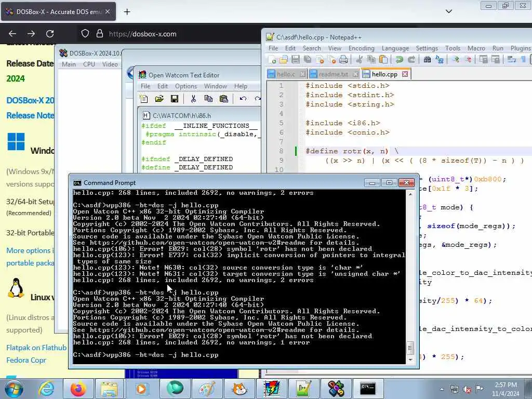The width and height of the screenshot is (532, 399).
Task: Click Copy icon in Notepad++ toolbar
Action: [x=371, y=60]
